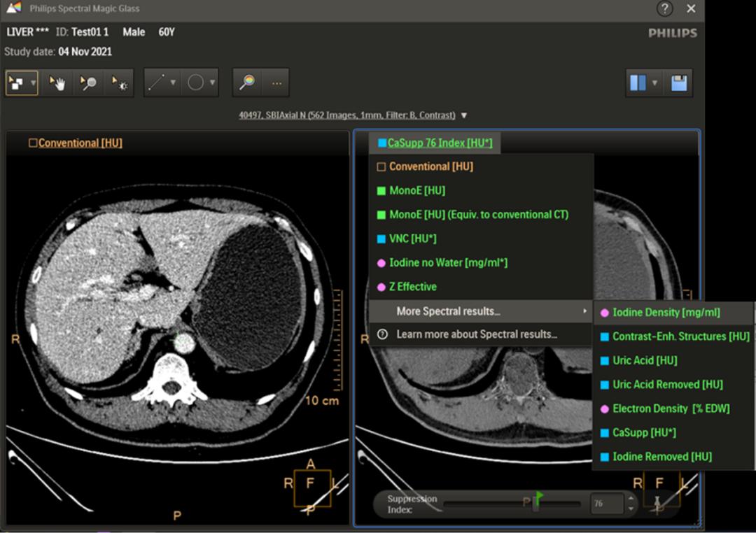This screenshot has height=533, width=756.
Task: Select Iodine Density [mg/ml] option
Action: tap(666, 313)
